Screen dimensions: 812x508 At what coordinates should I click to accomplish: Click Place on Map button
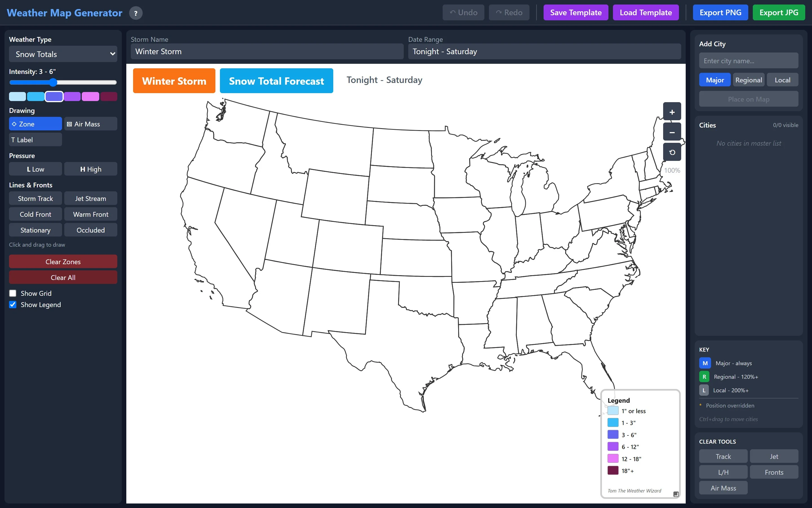[749, 99]
